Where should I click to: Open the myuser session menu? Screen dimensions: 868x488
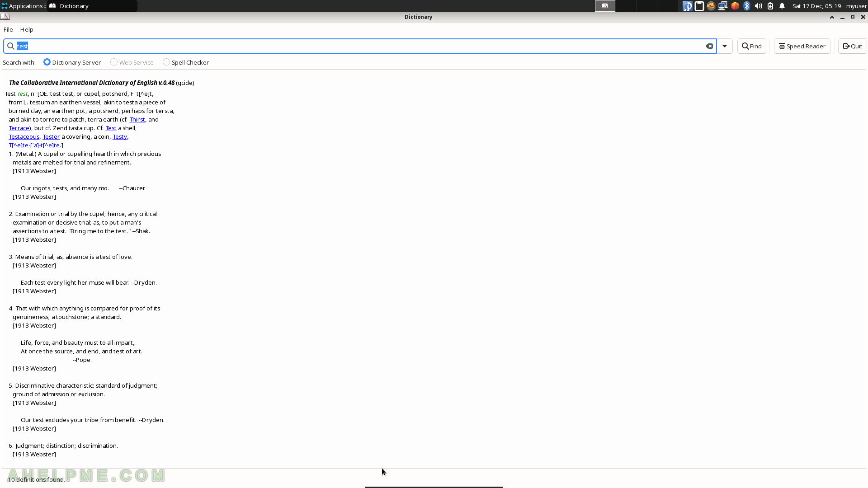click(x=856, y=6)
